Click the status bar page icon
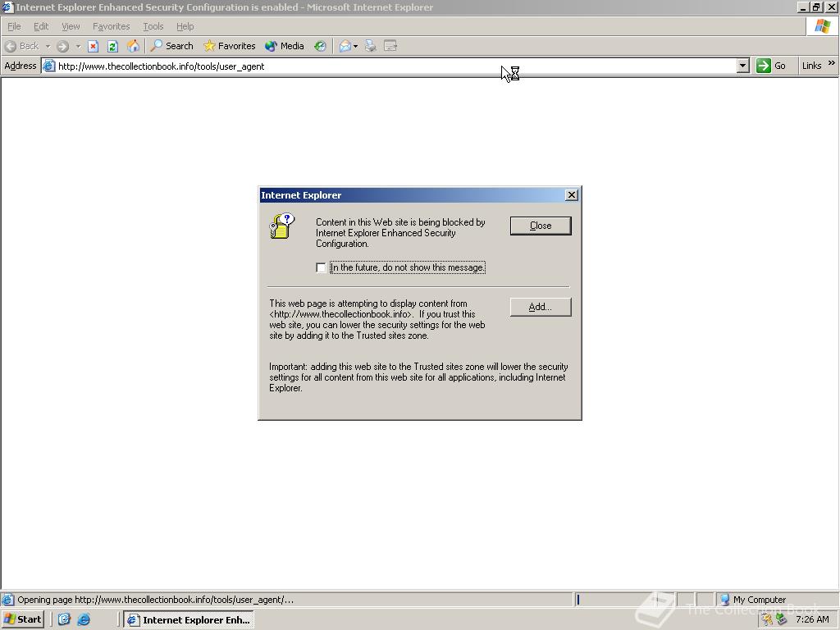The image size is (840, 630). point(7,600)
